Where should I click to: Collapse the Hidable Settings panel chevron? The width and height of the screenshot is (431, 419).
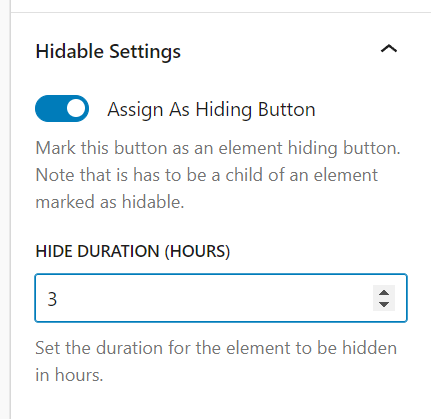pyautogui.click(x=389, y=49)
